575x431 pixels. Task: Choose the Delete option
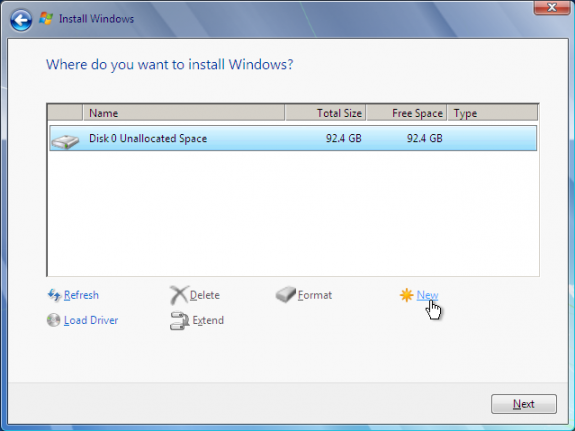(x=205, y=295)
